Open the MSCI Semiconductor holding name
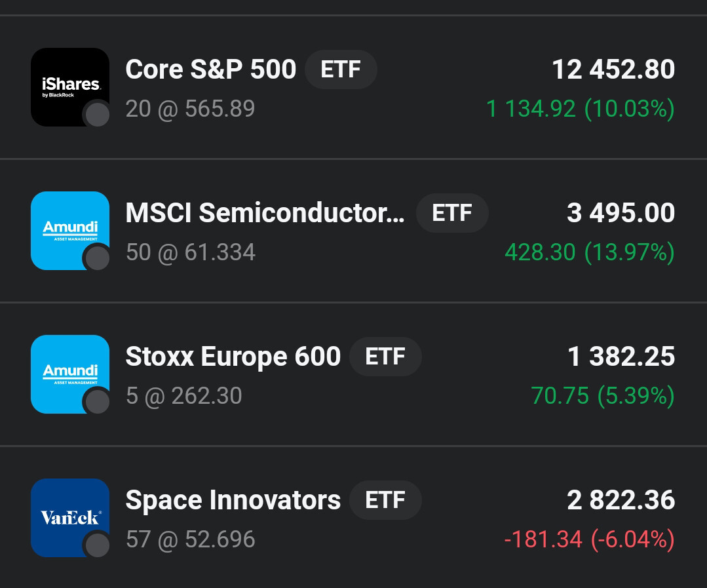The height and width of the screenshot is (588, 707). click(265, 213)
